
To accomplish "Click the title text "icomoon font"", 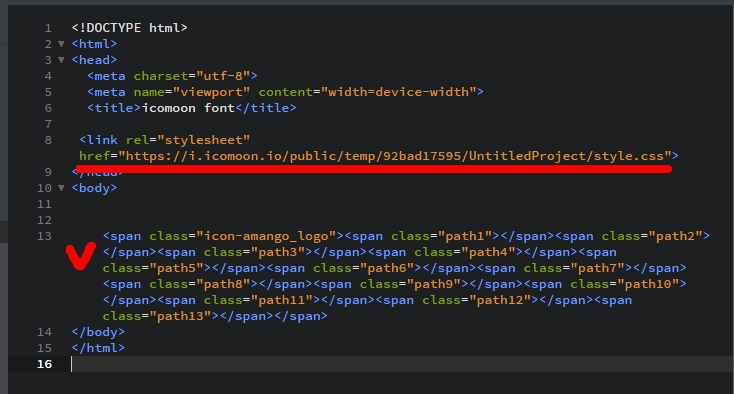I will pyautogui.click(x=188, y=108).
